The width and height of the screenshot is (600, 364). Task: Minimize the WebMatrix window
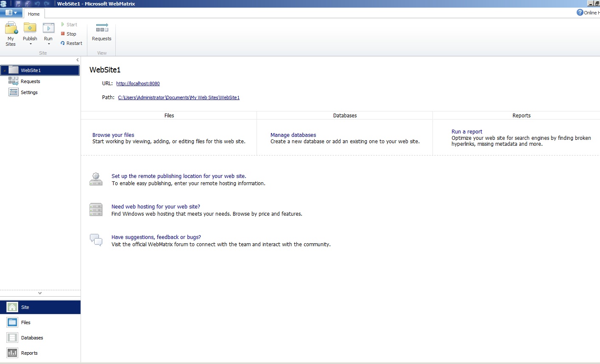(590, 3)
